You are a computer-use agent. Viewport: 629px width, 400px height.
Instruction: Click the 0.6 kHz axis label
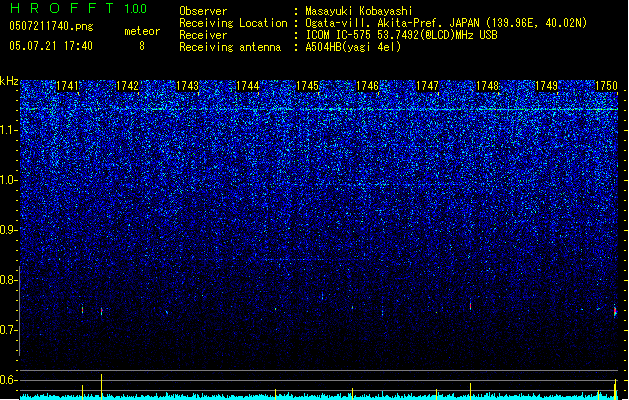coord(8,380)
